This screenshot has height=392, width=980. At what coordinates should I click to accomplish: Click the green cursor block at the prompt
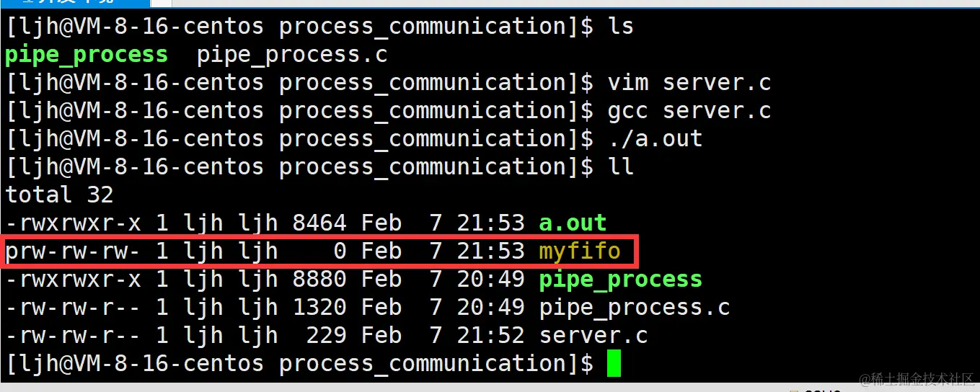pos(613,363)
